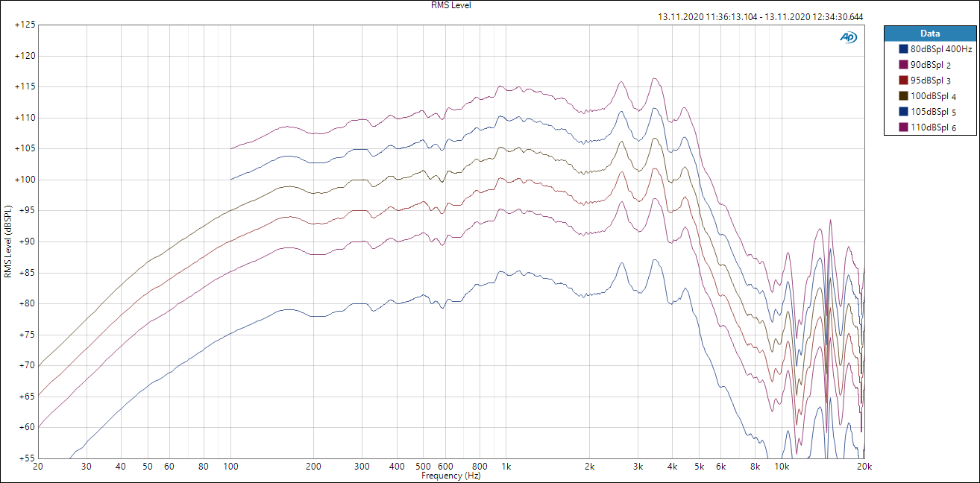Select the '95dBSpl 3' legend entry
This screenshot has height=483, width=980.
coord(932,80)
